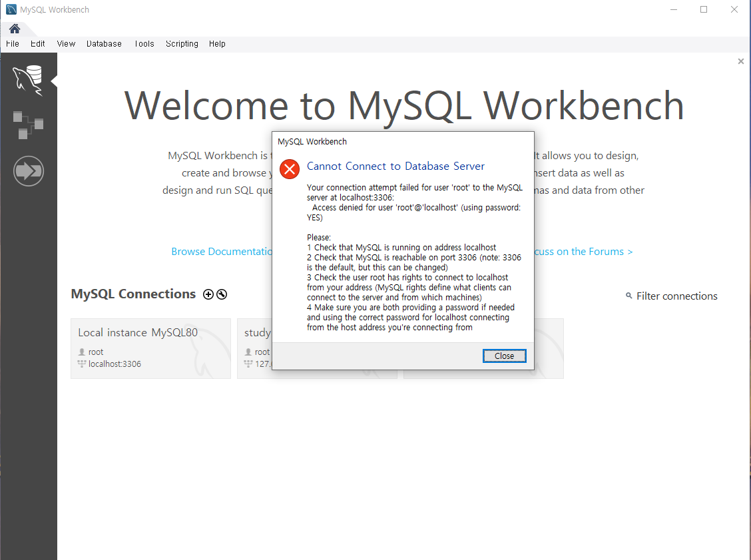
Task: Click the user icon on study tile
Action: [x=248, y=352]
